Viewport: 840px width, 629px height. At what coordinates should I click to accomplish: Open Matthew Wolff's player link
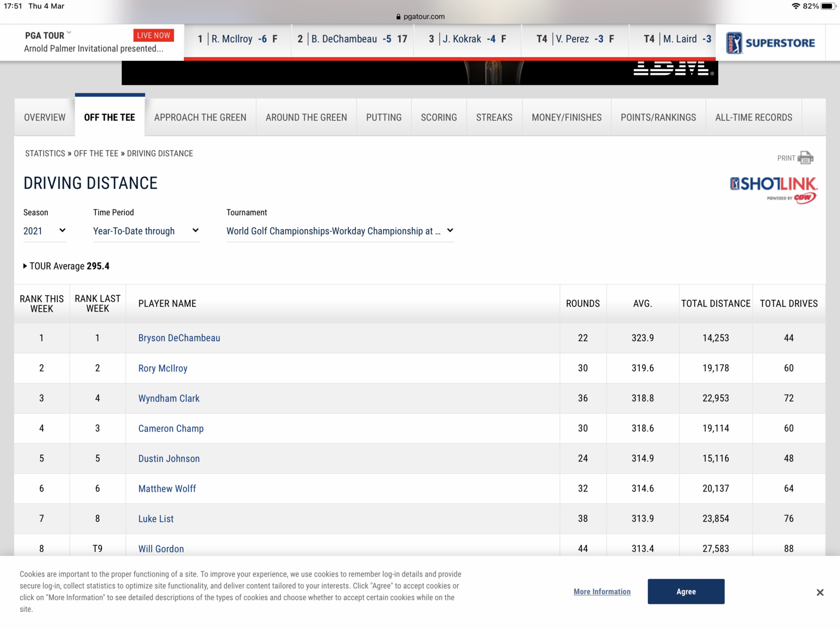[167, 488]
